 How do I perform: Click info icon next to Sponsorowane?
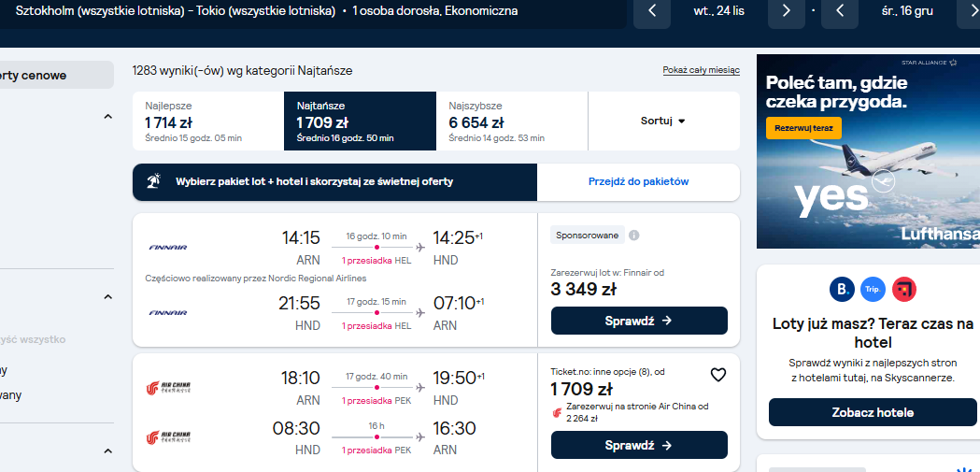633,236
